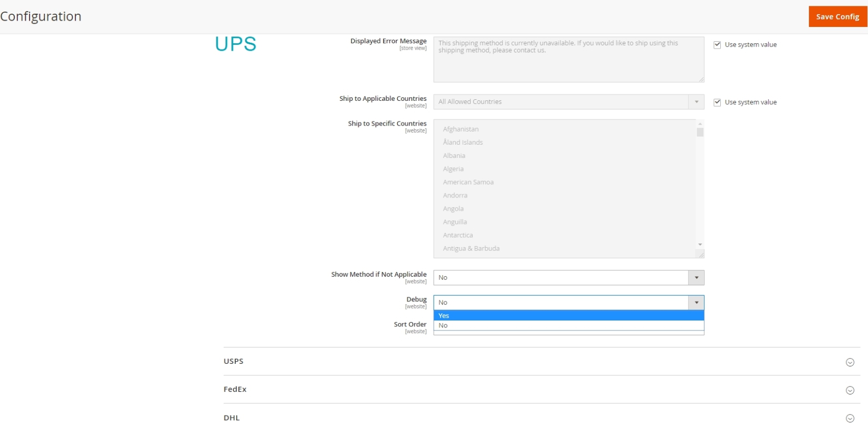Click the Sort Order field label
Viewport: 868px width, 424px height.
410,325
